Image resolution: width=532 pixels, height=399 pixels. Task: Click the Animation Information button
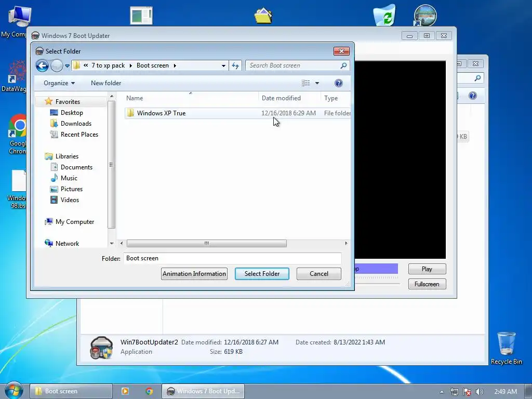[194, 274]
